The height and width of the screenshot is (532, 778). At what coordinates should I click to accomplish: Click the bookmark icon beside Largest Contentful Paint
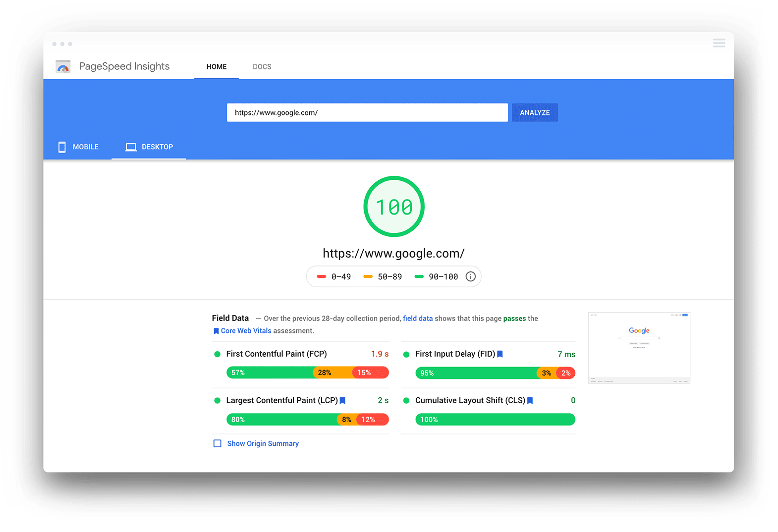point(342,400)
